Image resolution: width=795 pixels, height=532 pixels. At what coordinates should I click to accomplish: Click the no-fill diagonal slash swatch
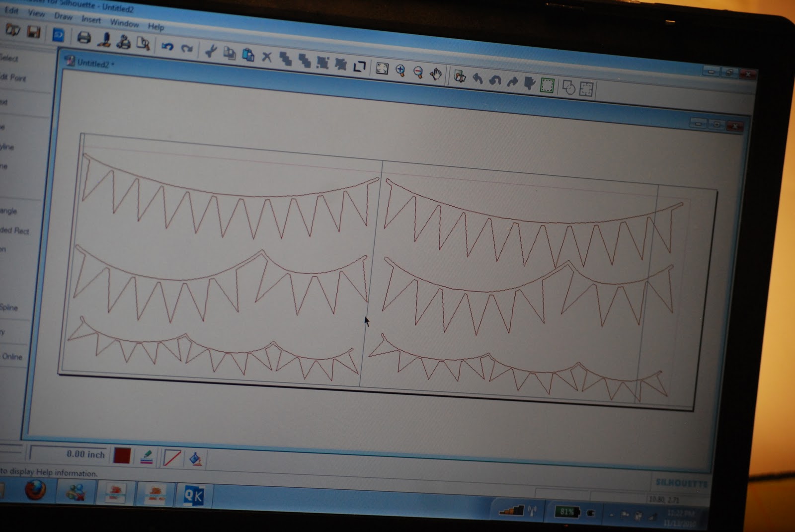click(172, 458)
